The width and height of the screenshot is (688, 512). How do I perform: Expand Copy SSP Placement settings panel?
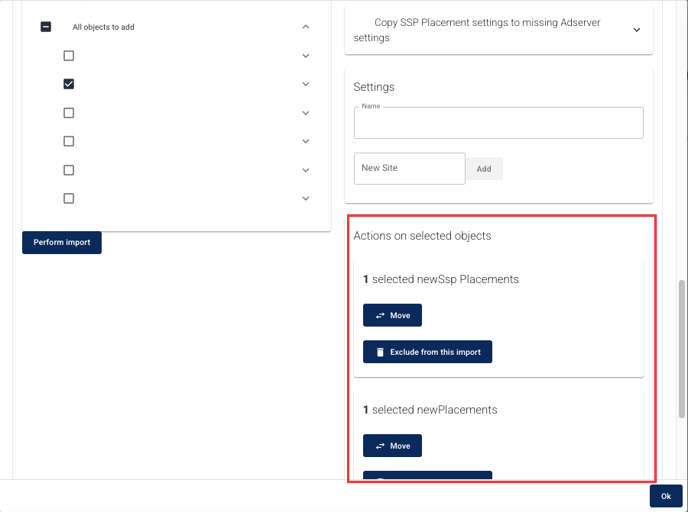click(636, 30)
